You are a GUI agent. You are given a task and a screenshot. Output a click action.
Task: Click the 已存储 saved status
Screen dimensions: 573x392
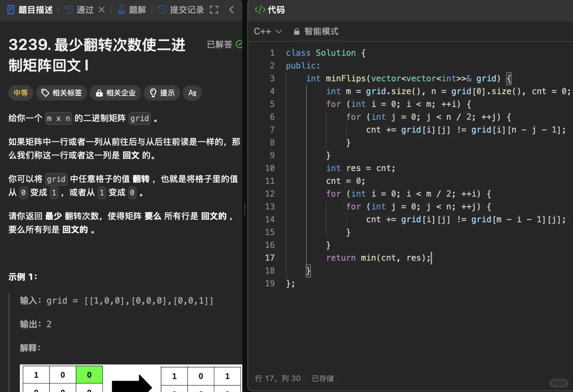point(323,379)
